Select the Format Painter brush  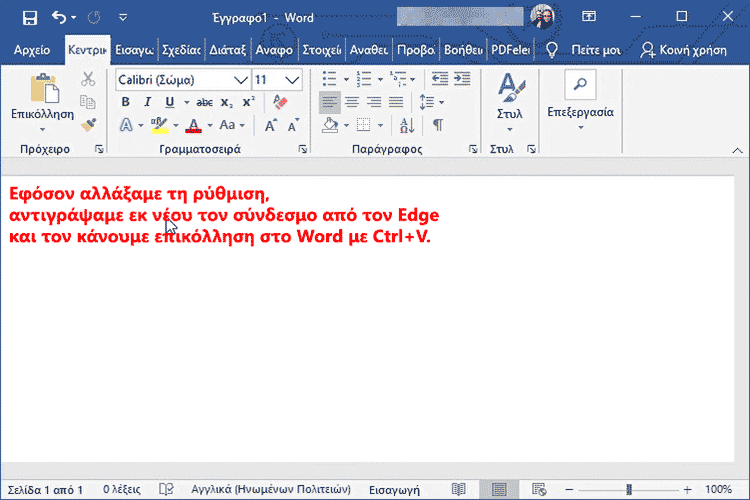[88, 124]
